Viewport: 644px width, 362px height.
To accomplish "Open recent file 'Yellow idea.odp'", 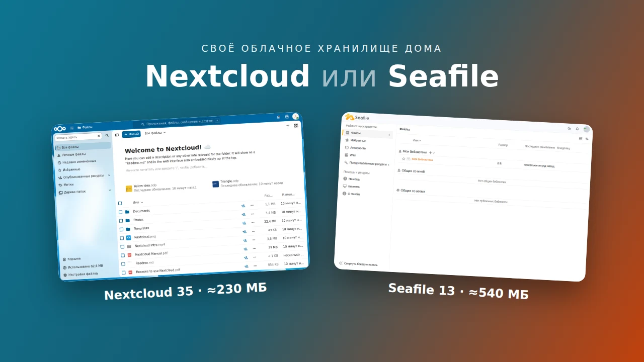I will [x=161, y=188].
